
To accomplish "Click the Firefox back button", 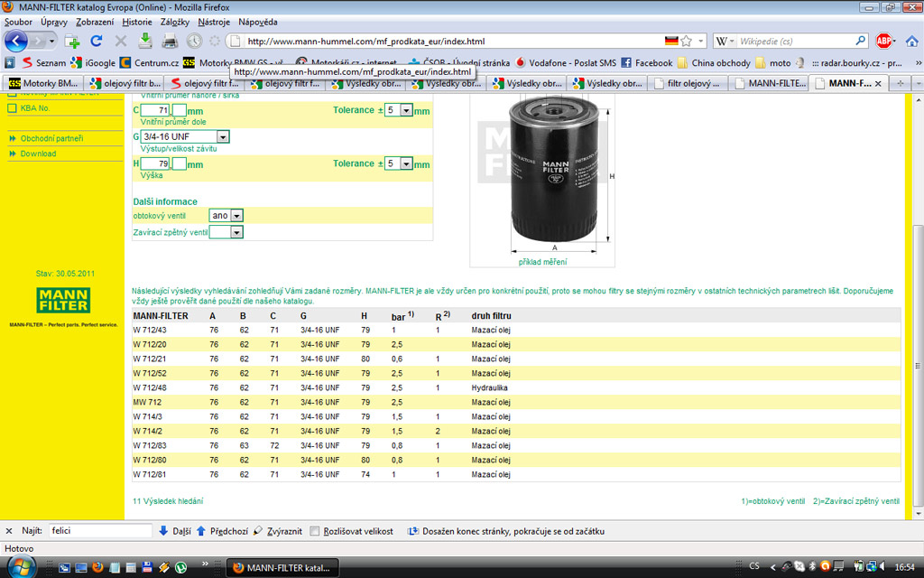I will pos(17,41).
